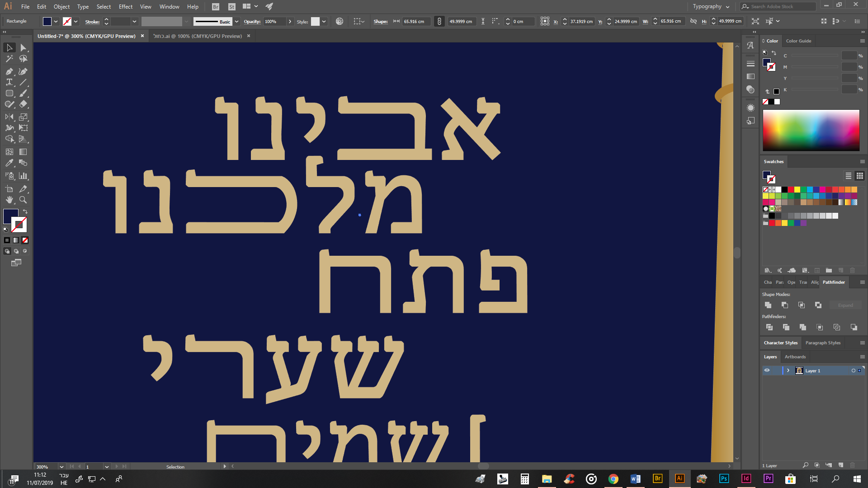The image size is (868, 488).
Task: Select the Direct Selection tool
Action: point(23,48)
